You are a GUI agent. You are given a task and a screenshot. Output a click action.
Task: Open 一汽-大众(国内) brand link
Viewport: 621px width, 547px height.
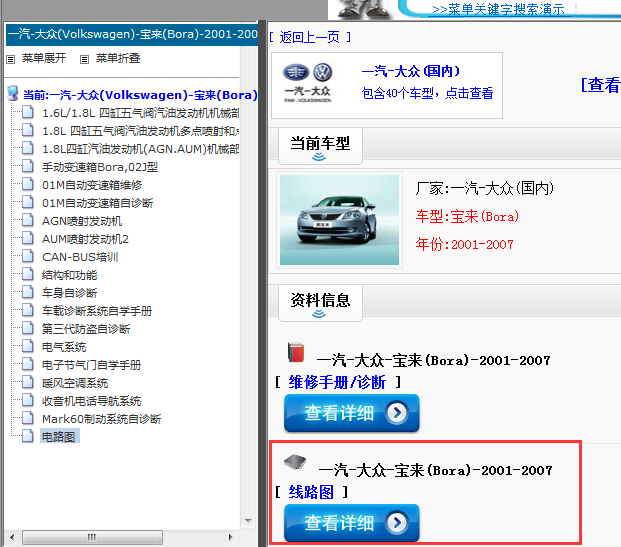point(411,71)
